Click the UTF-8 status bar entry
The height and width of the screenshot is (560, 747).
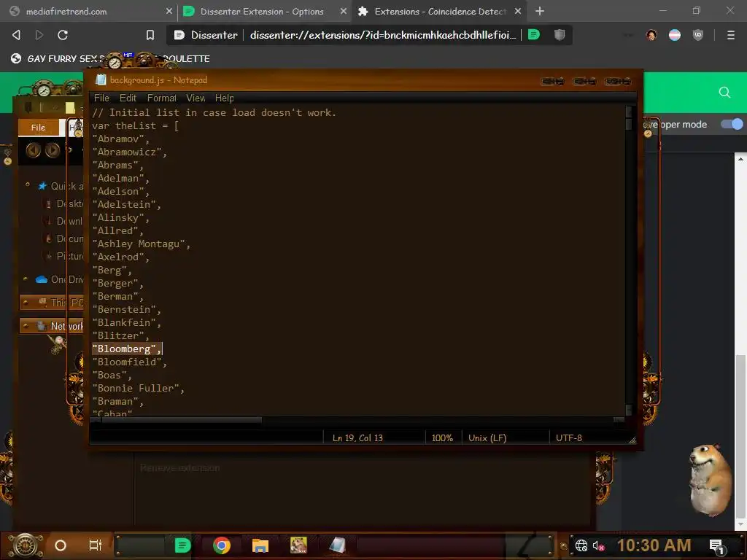pyautogui.click(x=569, y=437)
